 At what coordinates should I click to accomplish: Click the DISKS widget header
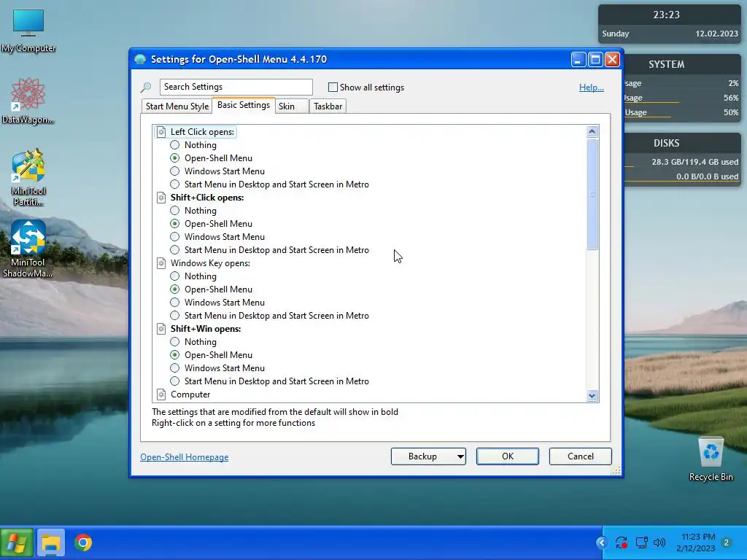pos(667,144)
